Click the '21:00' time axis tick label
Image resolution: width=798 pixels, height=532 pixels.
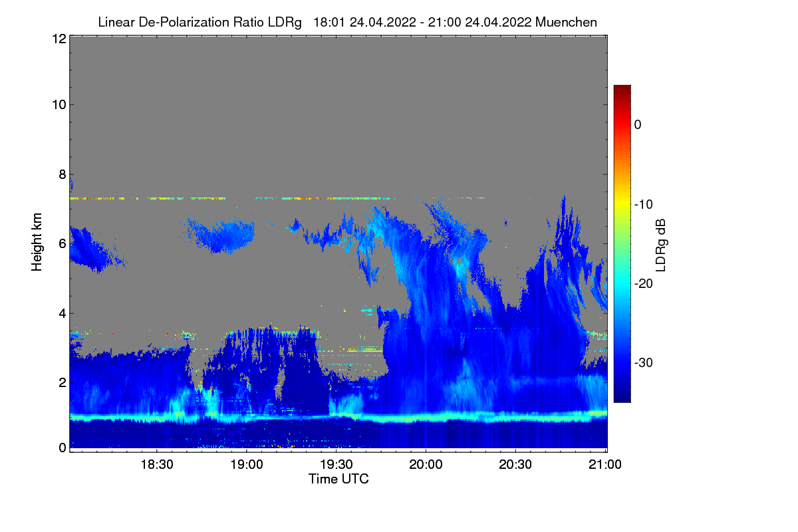606,464
